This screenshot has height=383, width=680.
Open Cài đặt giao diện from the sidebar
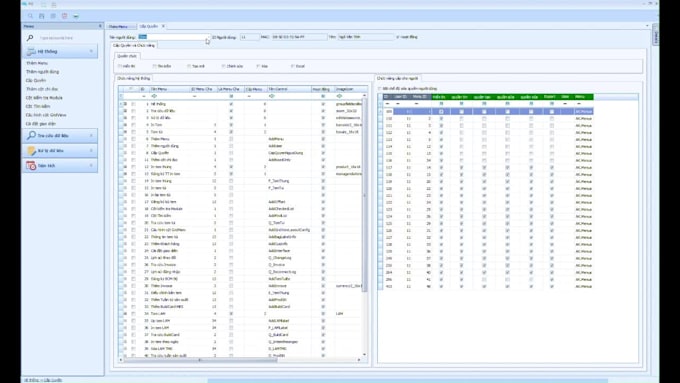41,124
